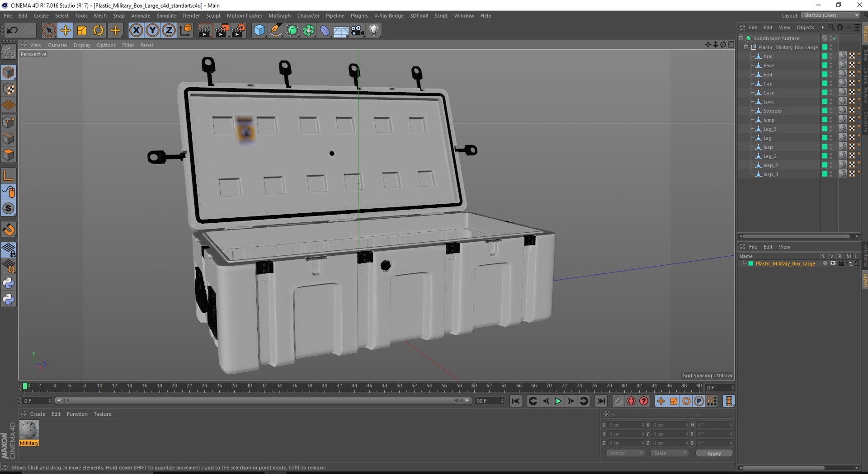Play the animation forward
This screenshot has width=868, height=474.
click(x=558, y=401)
